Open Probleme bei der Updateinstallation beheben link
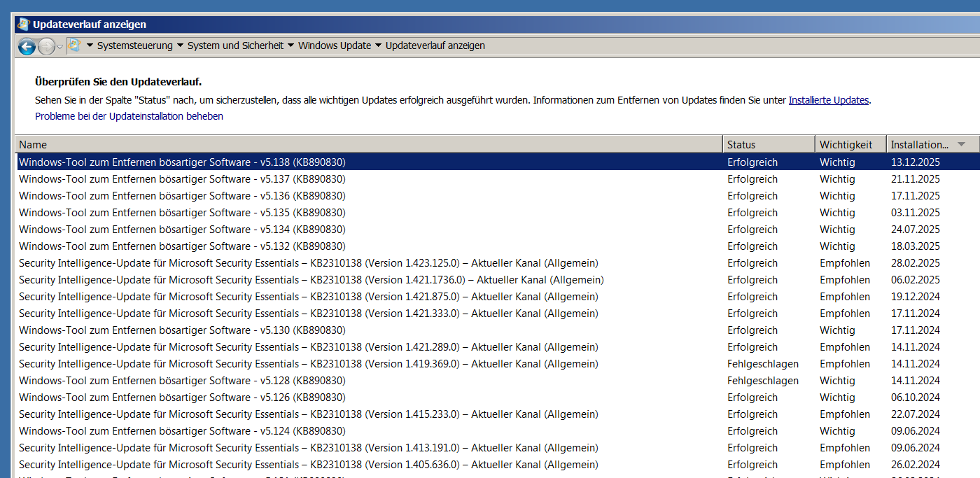 [x=129, y=116]
